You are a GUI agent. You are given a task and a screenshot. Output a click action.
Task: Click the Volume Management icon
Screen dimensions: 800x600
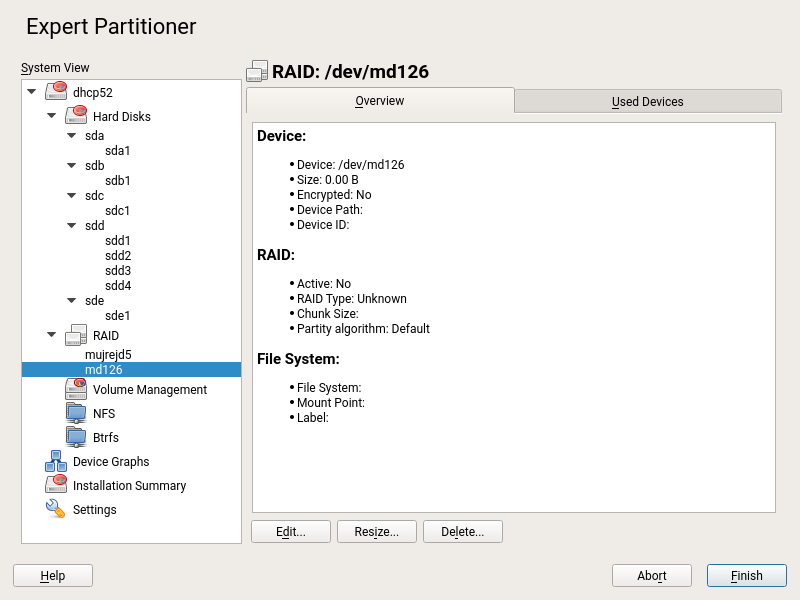click(x=76, y=389)
